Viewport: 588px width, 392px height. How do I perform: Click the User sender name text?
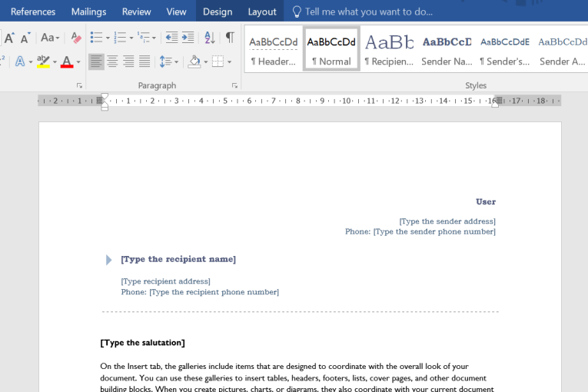pos(486,202)
